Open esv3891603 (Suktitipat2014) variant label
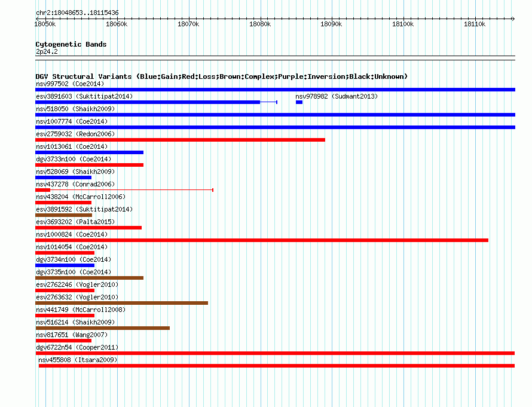 tap(84, 96)
